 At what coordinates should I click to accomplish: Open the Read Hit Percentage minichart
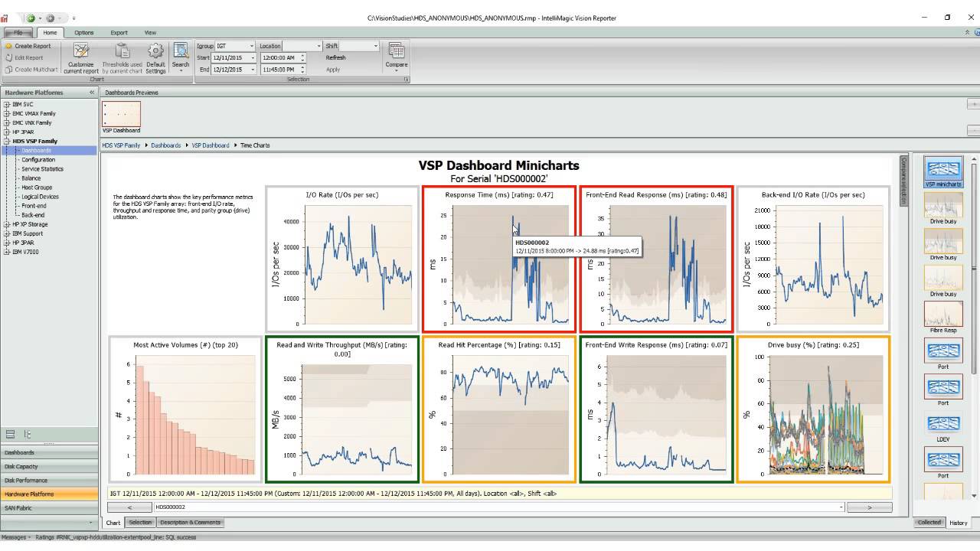tap(498, 409)
